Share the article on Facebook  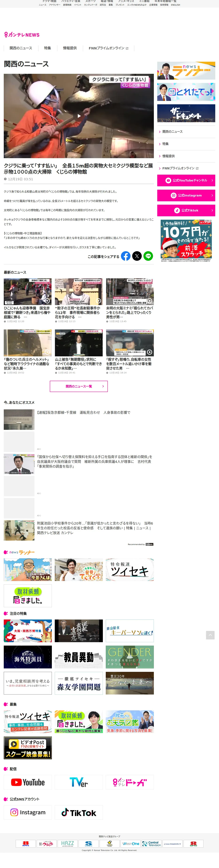(x=126, y=256)
